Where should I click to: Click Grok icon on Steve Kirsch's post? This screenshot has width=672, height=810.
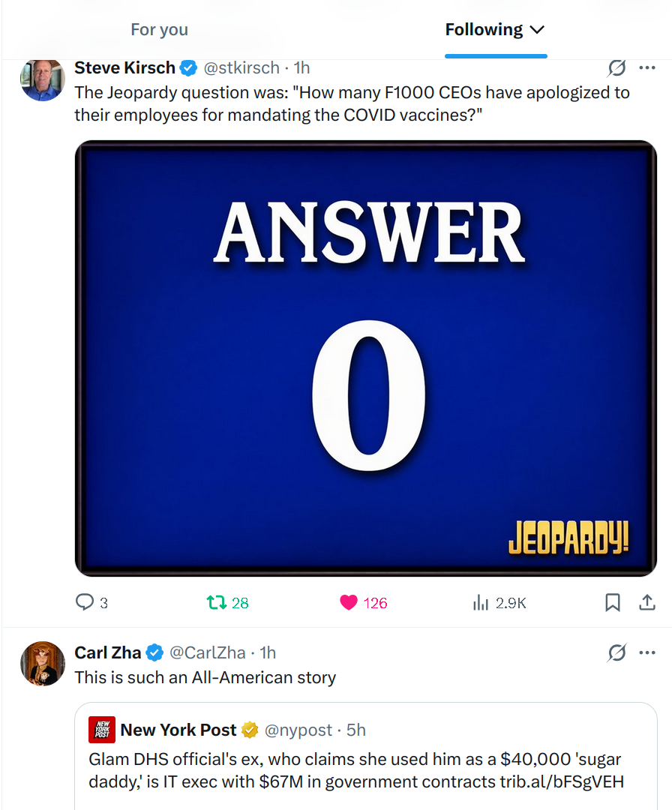point(616,67)
